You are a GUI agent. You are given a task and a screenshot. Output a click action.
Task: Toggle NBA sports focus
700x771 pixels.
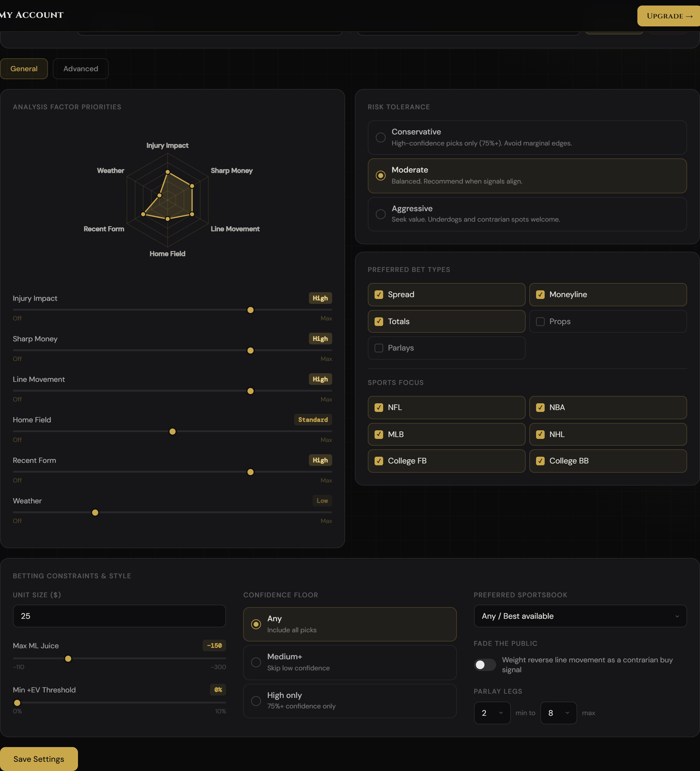point(608,407)
